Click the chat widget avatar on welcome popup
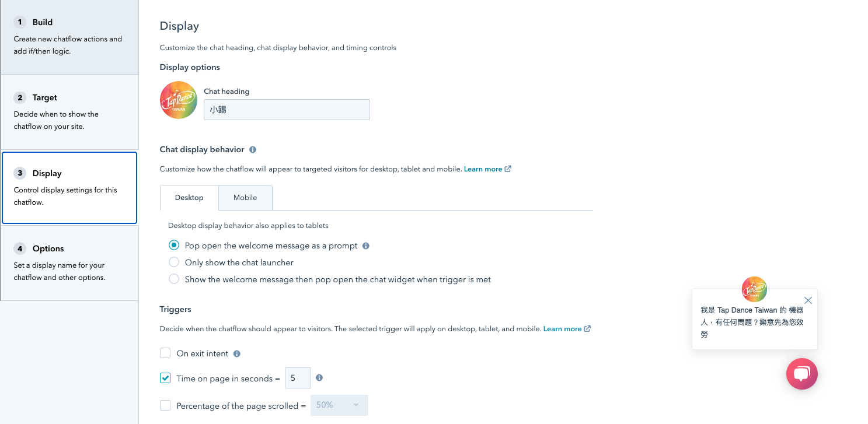Viewport: 868px width, 424px height. click(x=754, y=289)
